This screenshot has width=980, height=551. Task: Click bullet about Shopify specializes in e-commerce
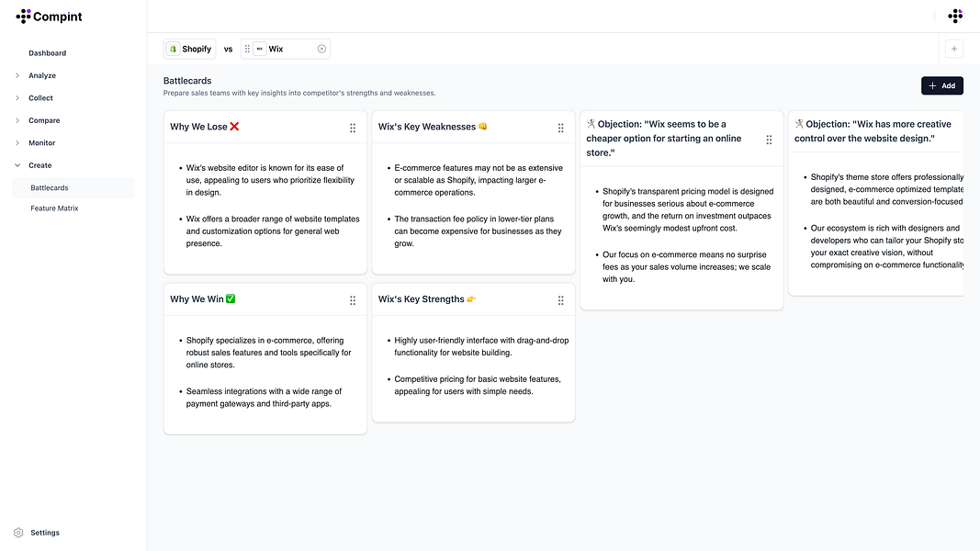coord(269,353)
